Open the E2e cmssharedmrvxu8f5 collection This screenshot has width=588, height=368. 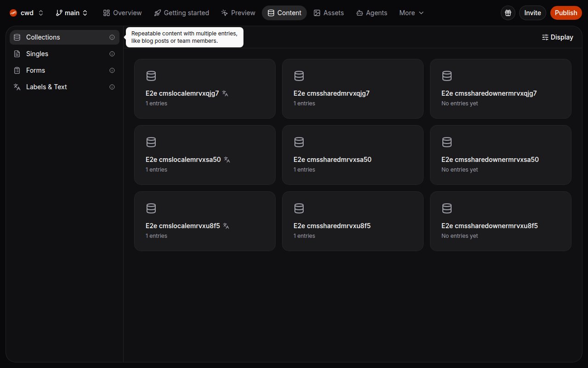(353, 221)
